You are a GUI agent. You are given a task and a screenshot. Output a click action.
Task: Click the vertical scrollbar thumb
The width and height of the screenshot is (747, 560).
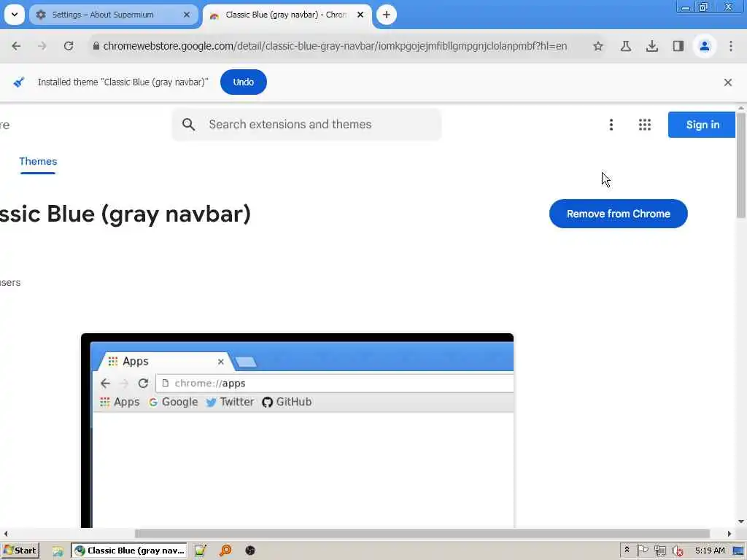[x=741, y=164]
